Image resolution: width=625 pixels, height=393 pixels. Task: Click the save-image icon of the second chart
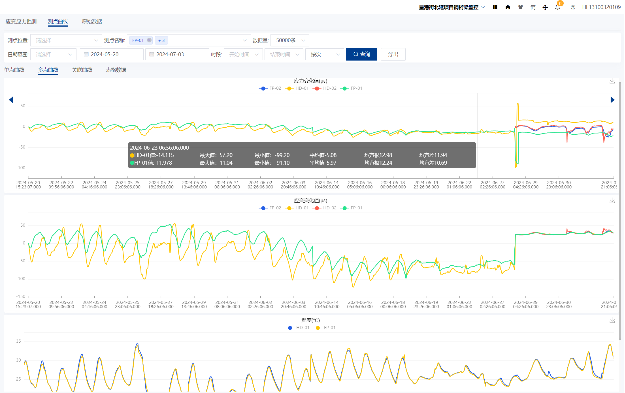[612, 201]
